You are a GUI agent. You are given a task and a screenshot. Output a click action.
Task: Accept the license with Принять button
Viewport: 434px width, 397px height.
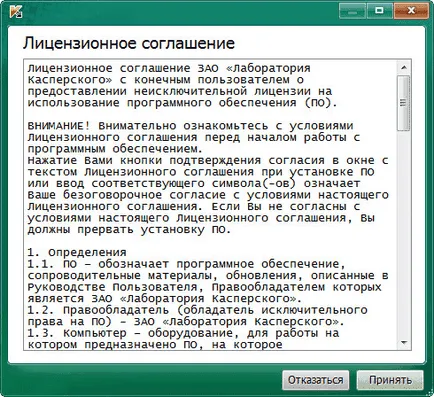pyautogui.click(x=390, y=380)
